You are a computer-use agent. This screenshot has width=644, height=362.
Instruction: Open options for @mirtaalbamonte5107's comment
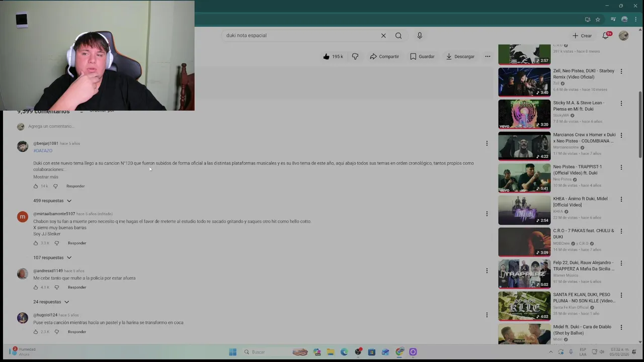click(x=487, y=214)
